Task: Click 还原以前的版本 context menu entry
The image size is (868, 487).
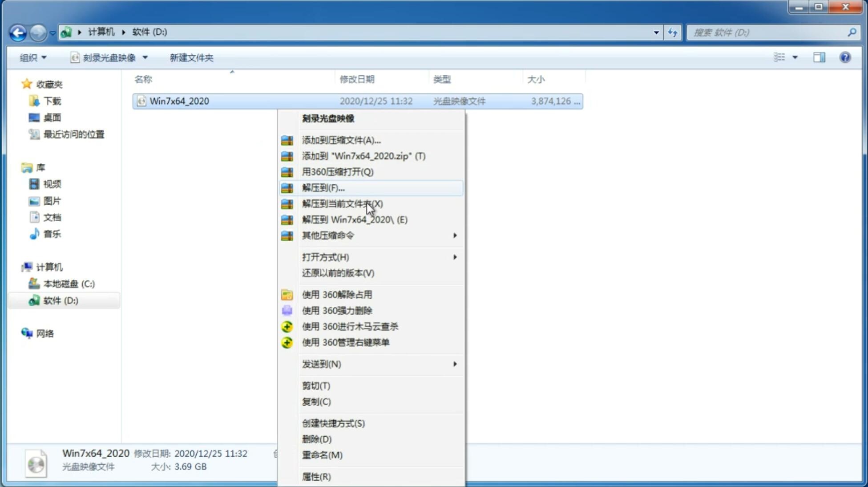Action: (338, 273)
